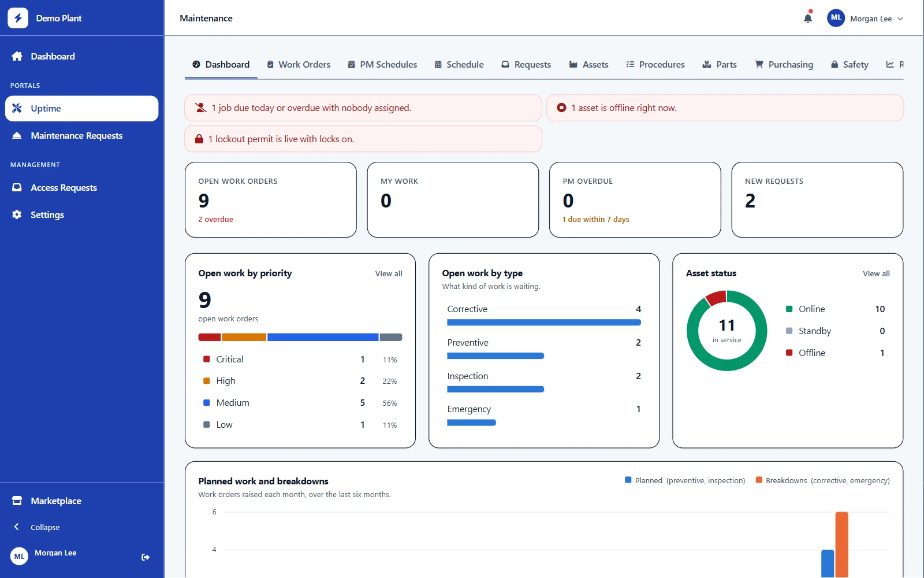Click the Planned legend swatch
Image resolution: width=924 pixels, height=578 pixels.
[628, 480]
